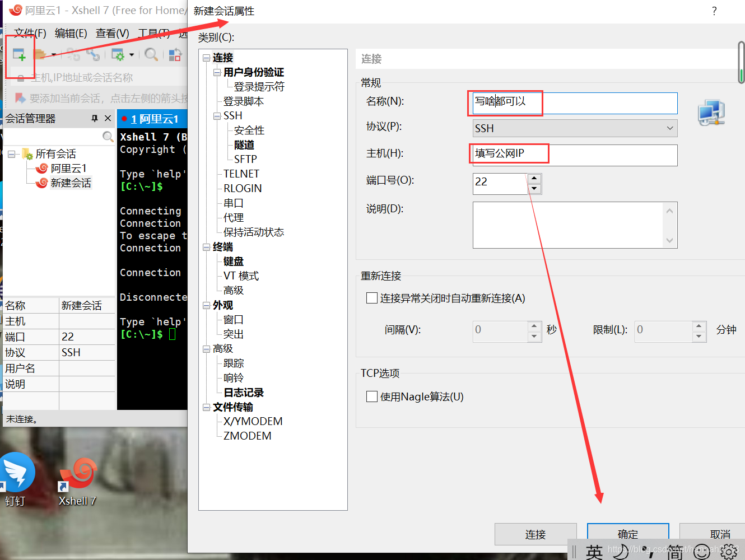Collapse the 外观 category node
Viewport: 745px width, 560px height.
tap(206, 305)
